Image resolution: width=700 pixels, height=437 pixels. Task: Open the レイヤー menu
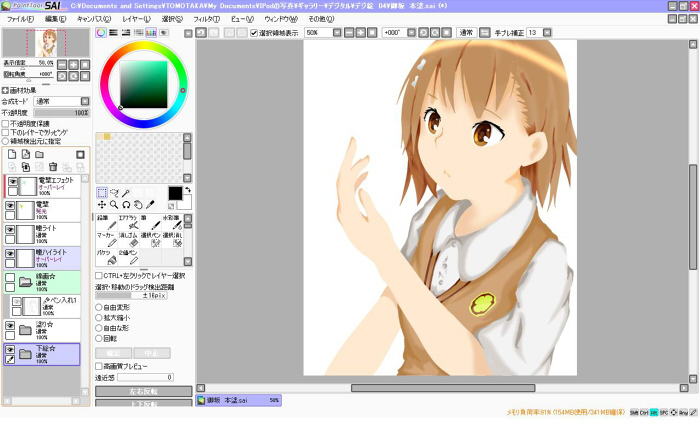coord(136,19)
